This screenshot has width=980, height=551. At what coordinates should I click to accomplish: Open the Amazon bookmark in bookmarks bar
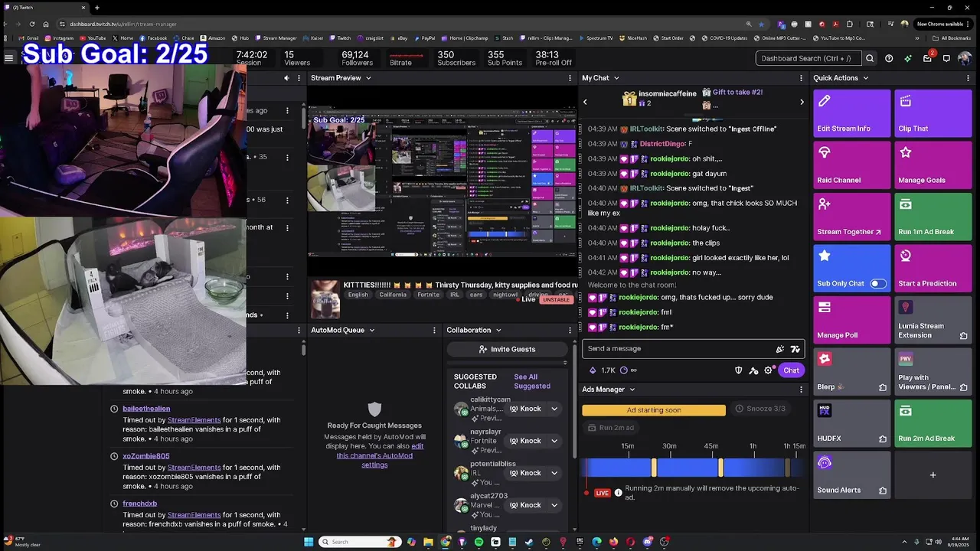(x=213, y=38)
